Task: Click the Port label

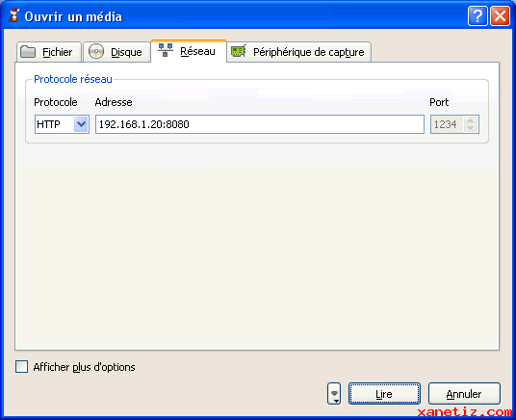Action: coord(439,102)
